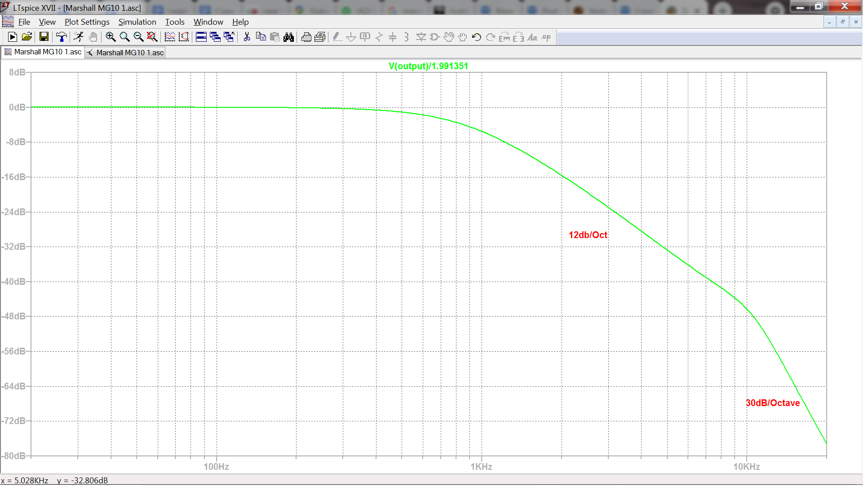This screenshot has height=486, width=868.
Task: Click the Zoom to fit icon
Action: tap(152, 37)
